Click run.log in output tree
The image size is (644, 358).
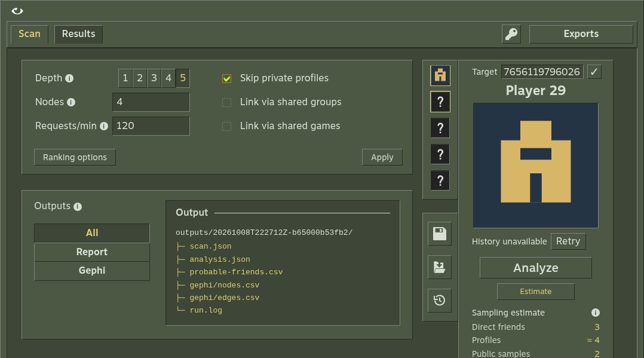pyautogui.click(x=206, y=310)
